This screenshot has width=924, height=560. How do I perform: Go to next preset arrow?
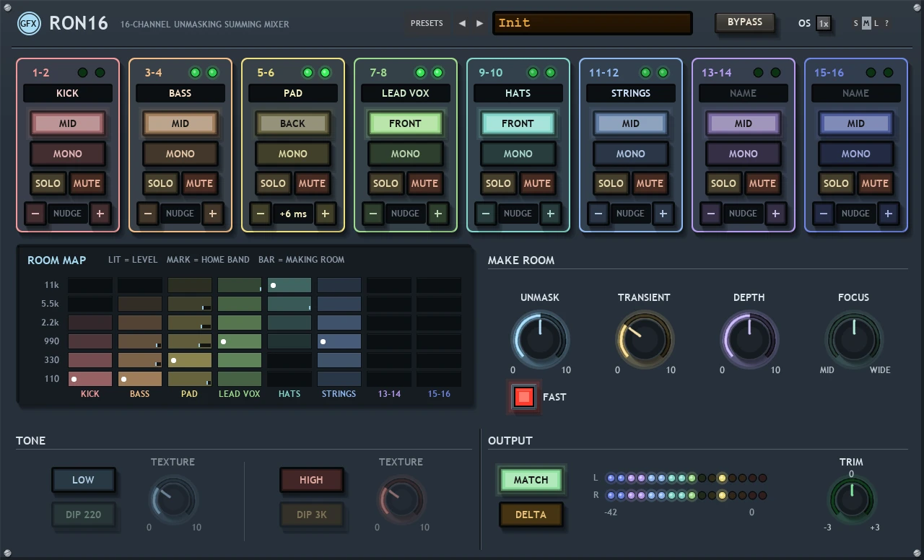click(480, 23)
